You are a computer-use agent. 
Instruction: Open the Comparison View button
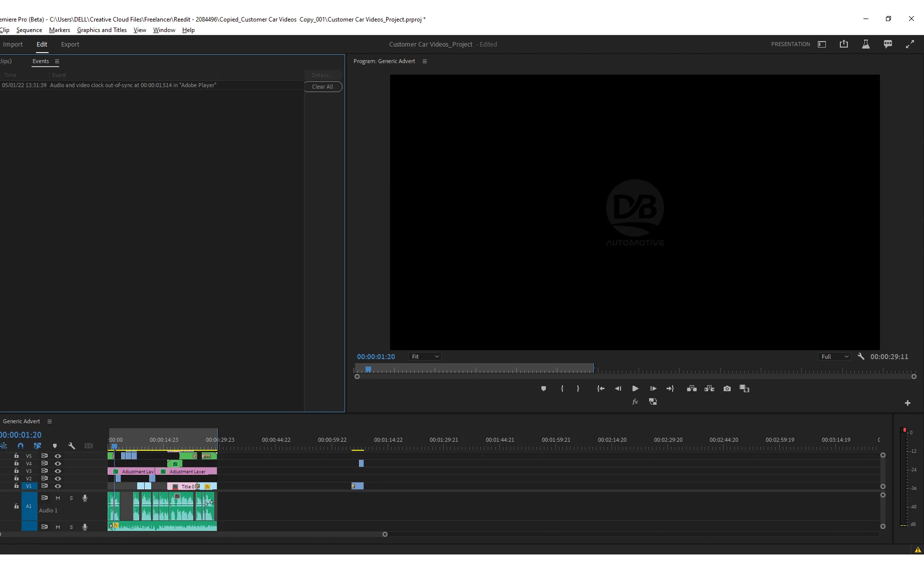pos(744,389)
